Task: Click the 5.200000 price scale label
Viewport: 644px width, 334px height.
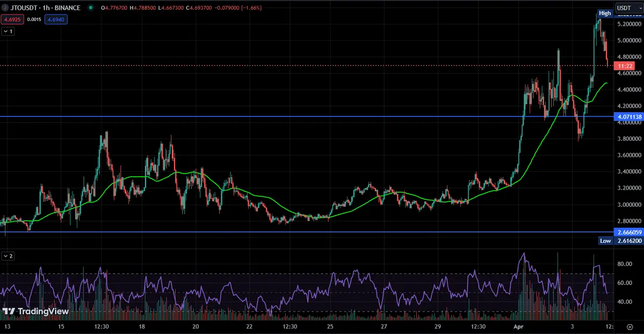Action: click(629, 24)
